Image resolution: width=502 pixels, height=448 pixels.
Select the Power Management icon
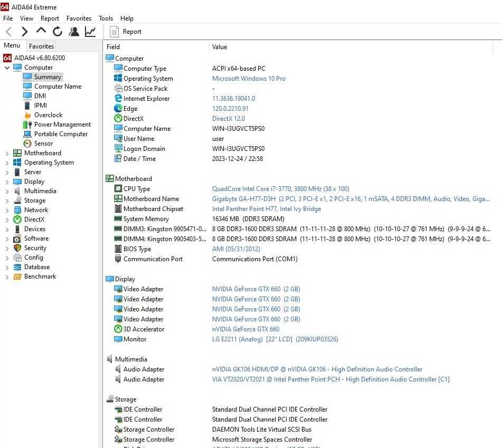click(x=27, y=125)
